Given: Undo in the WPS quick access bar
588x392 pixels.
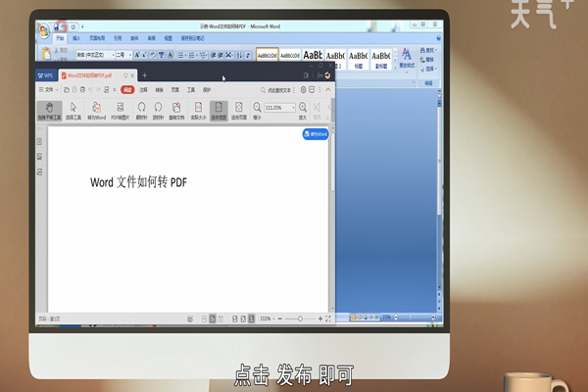Looking at the screenshot, I should pyautogui.click(x=90, y=89).
